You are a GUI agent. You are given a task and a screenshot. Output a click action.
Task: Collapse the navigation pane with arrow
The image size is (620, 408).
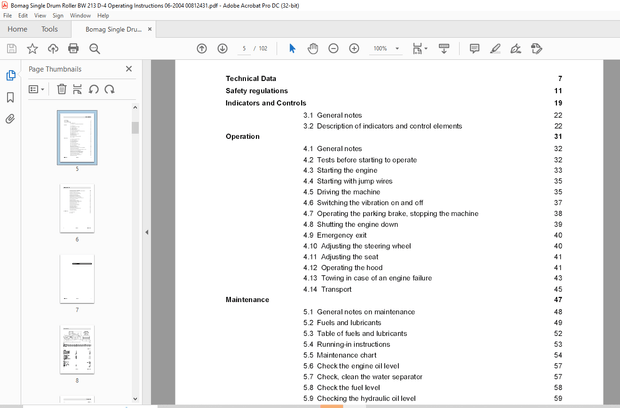pos(147,232)
